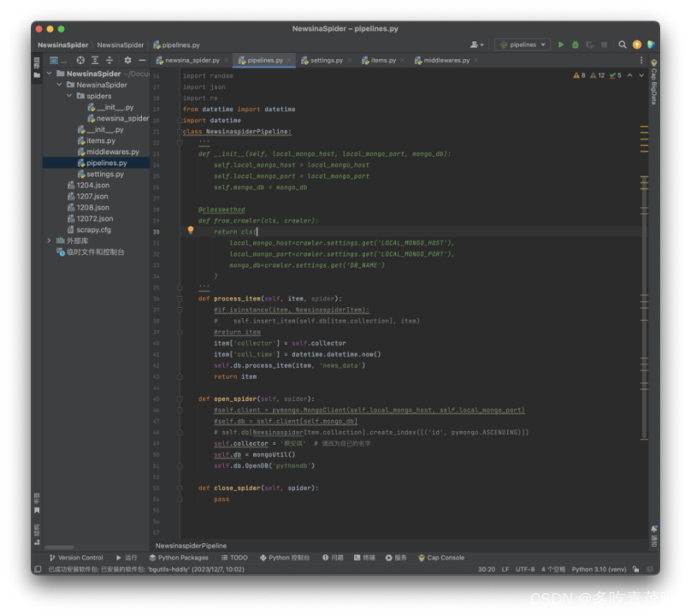Close the settings.py tab
The image size is (691, 616).
pyautogui.click(x=350, y=61)
